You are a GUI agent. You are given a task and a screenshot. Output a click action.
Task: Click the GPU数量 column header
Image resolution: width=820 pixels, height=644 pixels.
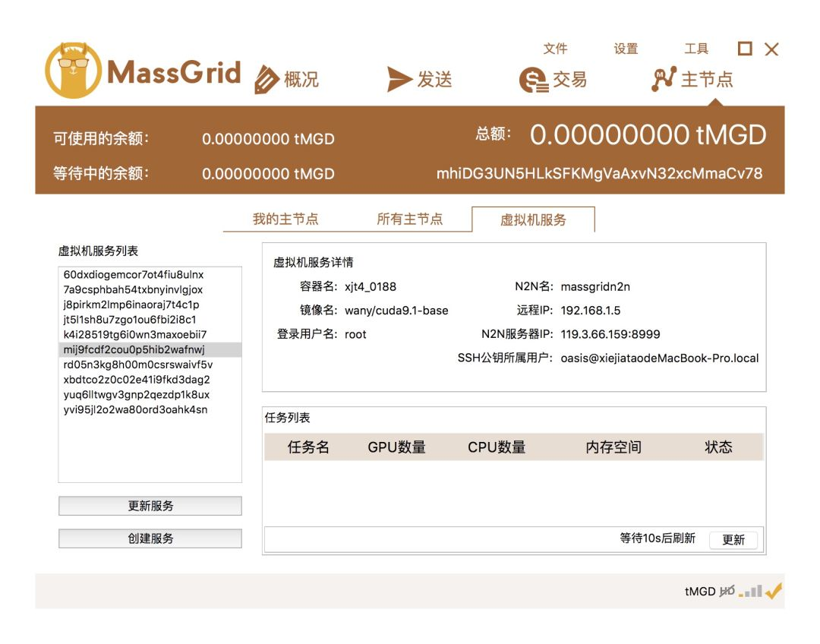click(396, 447)
